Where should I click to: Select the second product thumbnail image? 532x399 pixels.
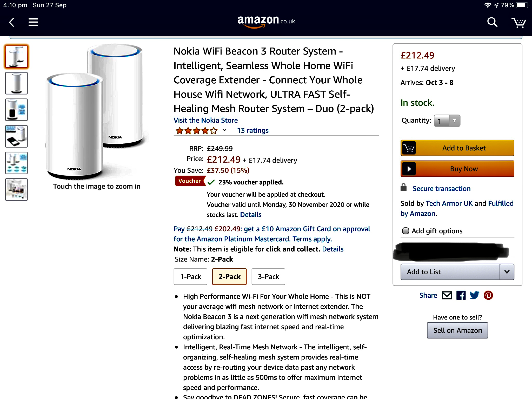coord(16,83)
